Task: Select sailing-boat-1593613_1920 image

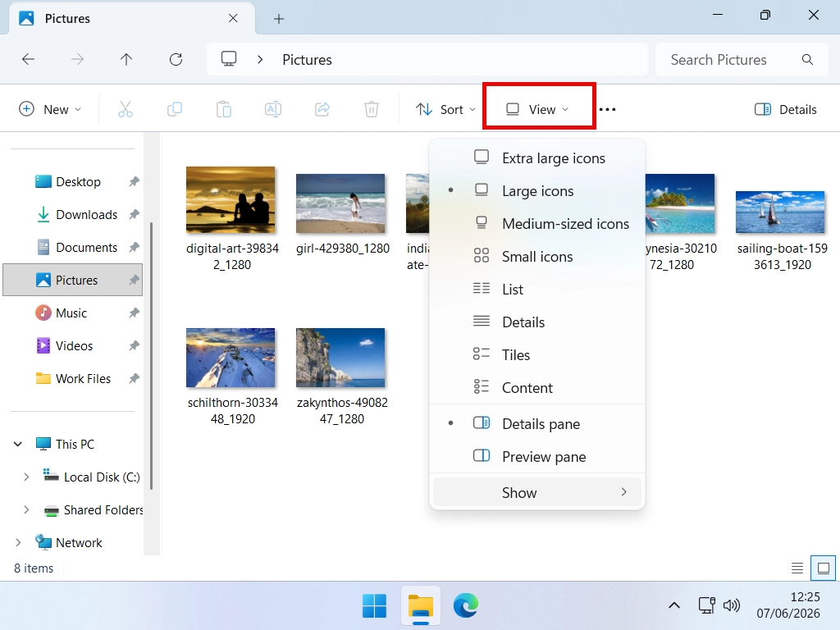Action: (781, 212)
